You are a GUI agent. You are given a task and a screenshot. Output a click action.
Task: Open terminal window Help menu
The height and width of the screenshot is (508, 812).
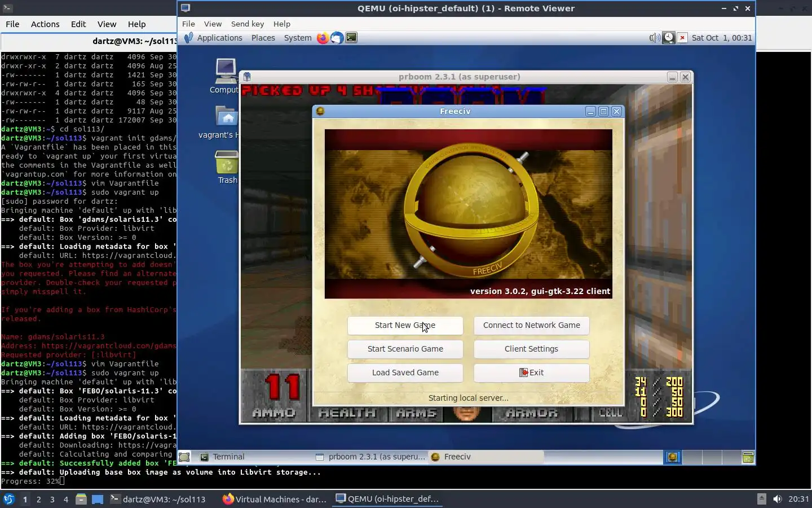[x=136, y=24]
